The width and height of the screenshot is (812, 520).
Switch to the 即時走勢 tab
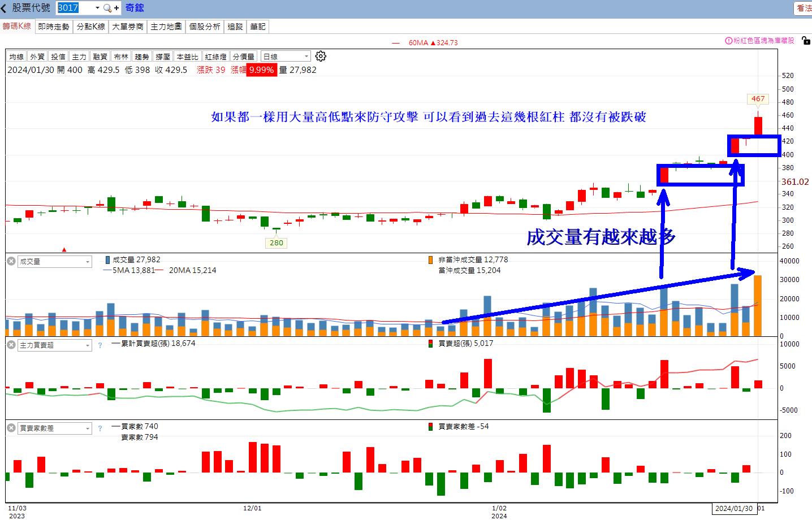pos(53,27)
